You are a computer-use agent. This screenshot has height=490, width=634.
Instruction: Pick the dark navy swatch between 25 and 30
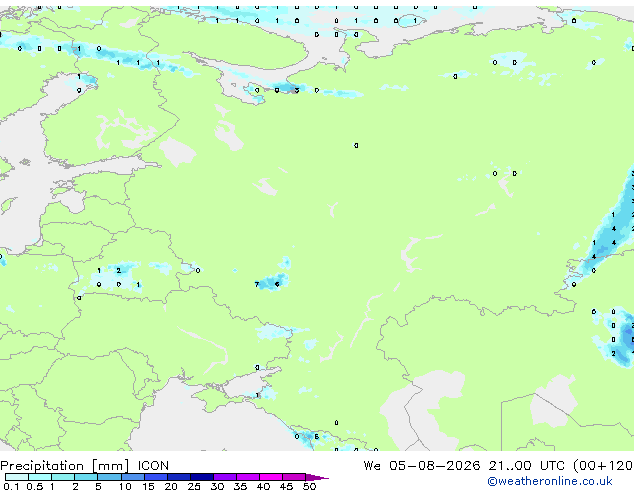(202, 477)
